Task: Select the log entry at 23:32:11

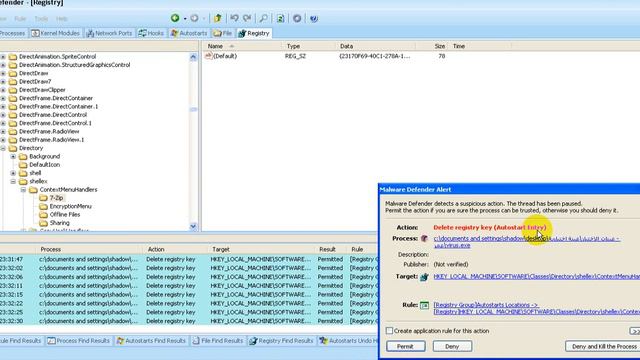Action: tap(189, 286)
